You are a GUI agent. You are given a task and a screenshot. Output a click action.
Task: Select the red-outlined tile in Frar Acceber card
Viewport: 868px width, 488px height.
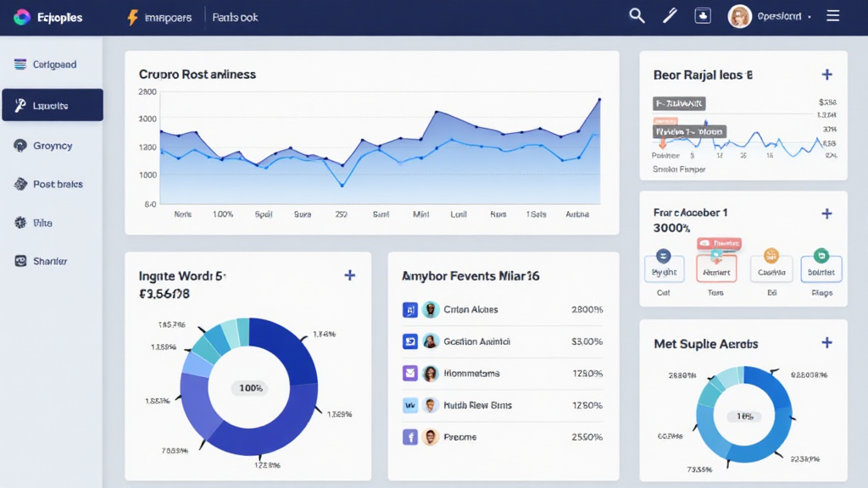[716, 269]
